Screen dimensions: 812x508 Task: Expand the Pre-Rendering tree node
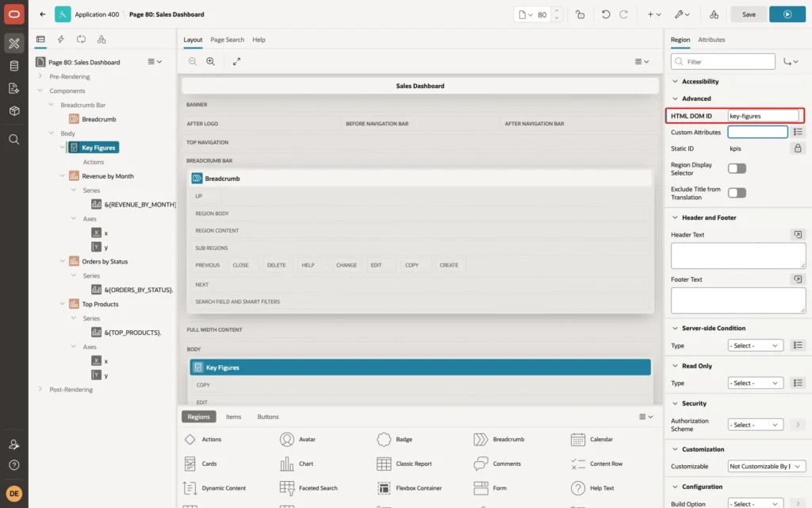[x=40, y=76]
